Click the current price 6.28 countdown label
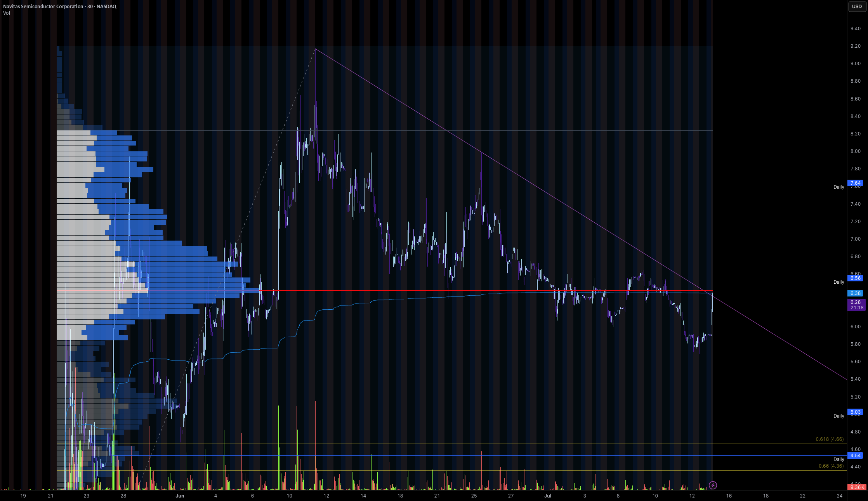This screenshot has height=501, width=868. tap(857, 305)
